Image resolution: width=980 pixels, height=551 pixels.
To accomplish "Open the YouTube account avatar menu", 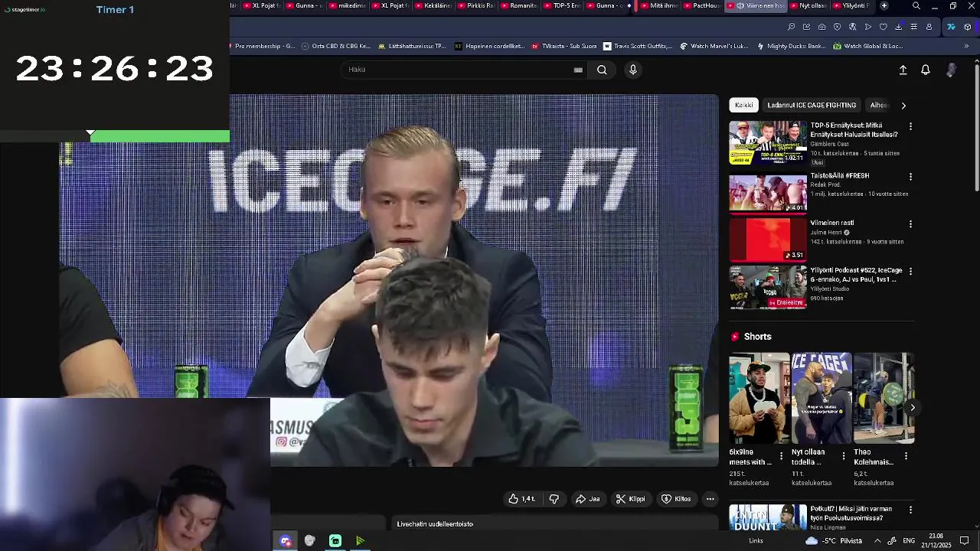I will [951, 70].
